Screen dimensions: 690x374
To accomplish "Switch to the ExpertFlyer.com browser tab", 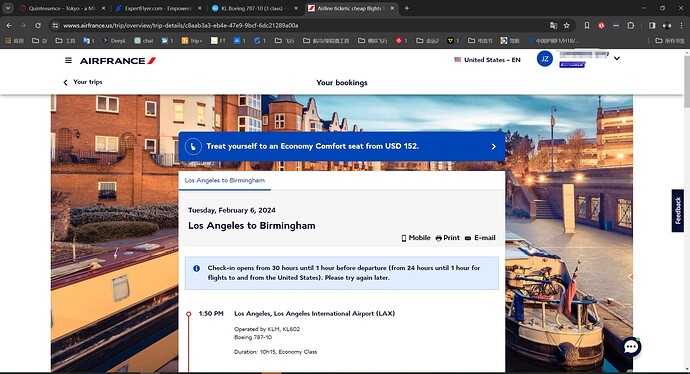I will pyautogui.click(x=158, y=8).
